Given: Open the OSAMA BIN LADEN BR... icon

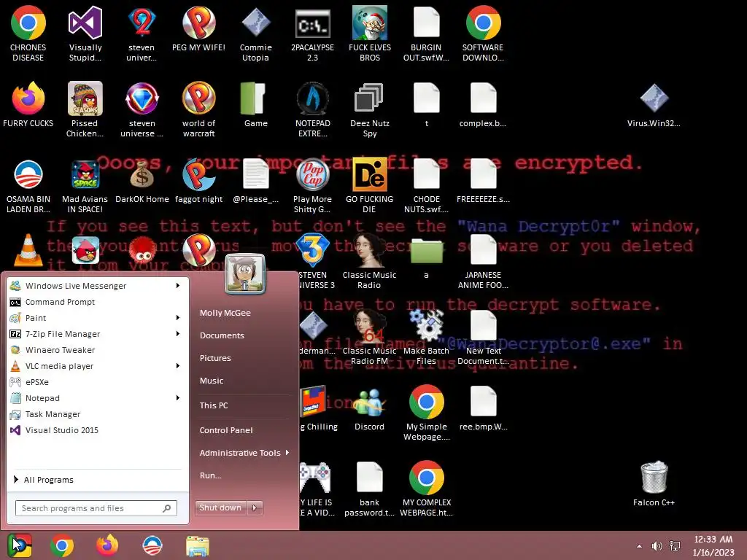Looking at the screenshot, I should 28,186.
